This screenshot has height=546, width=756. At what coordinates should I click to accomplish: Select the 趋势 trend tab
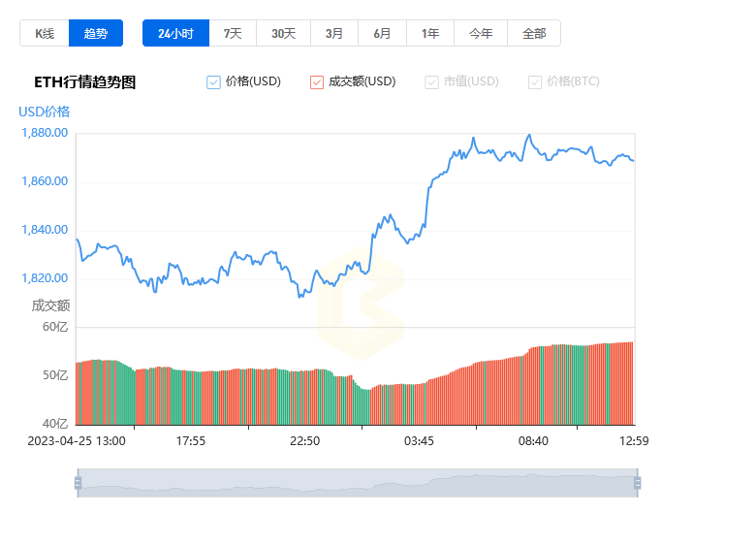[96, 33]
